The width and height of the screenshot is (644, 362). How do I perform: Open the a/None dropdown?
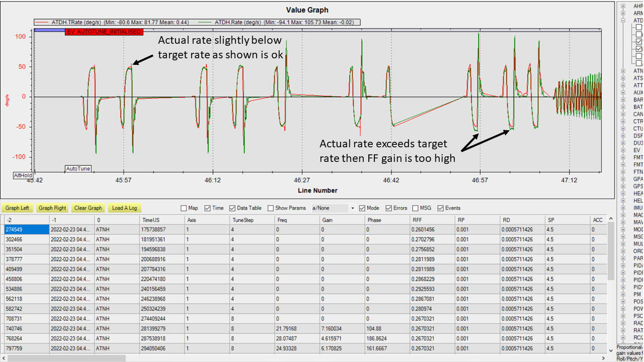(x=333, y=208)
